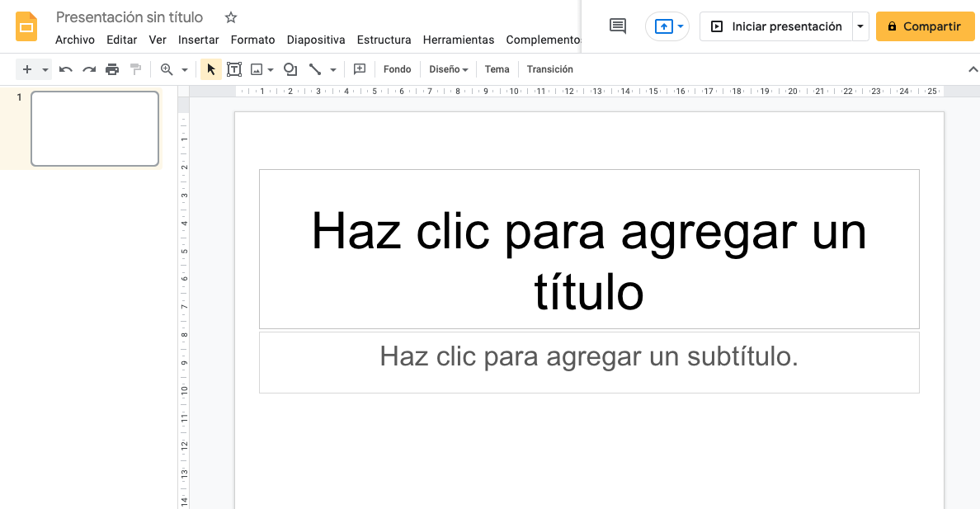Open the comment history panel
Viewport: 980px width, 509px height.
tap(617, 26)
